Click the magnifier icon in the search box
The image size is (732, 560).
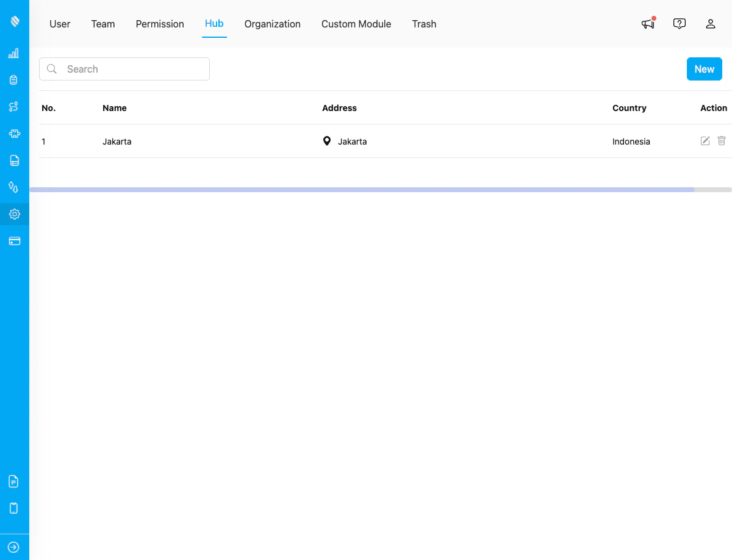point(52,69)
